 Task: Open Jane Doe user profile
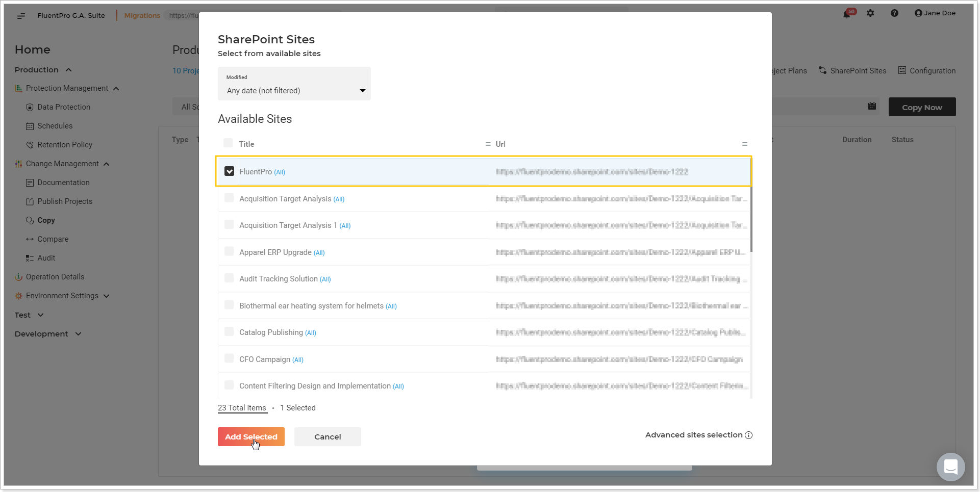935,13
